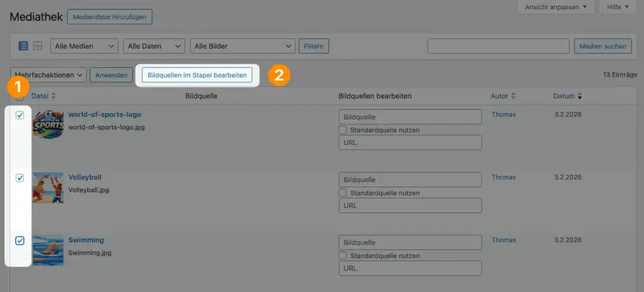Click Bildquellen im Stapel bearbeiten
This screenshot has width=644, height=292.
pos(197,75)
